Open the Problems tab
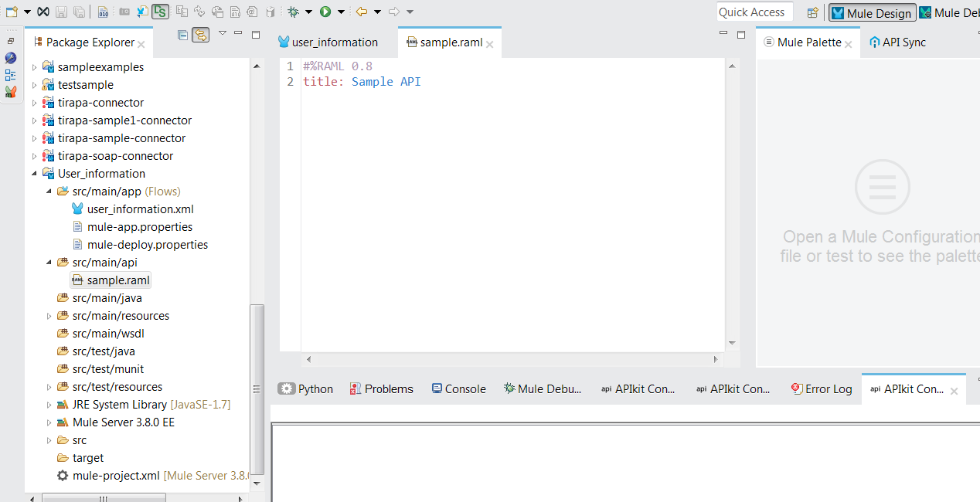Viewport: 980px width, 502px height. click(381, 389)
